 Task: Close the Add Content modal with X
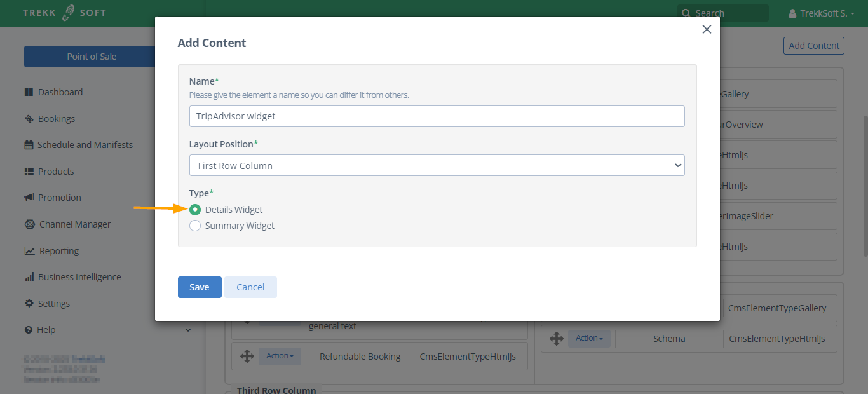(x=707, y=29)
